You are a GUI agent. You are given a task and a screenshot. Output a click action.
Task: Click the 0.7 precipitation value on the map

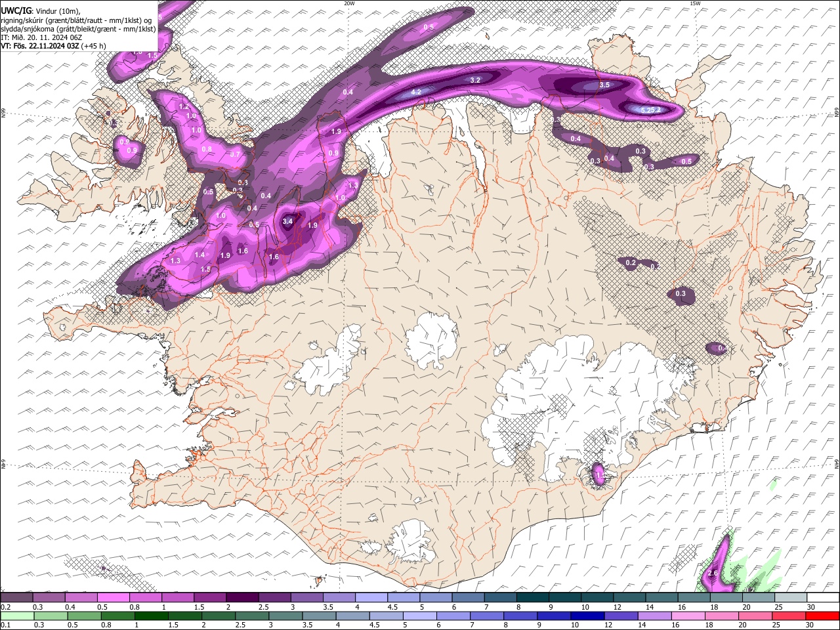point(236,154)
